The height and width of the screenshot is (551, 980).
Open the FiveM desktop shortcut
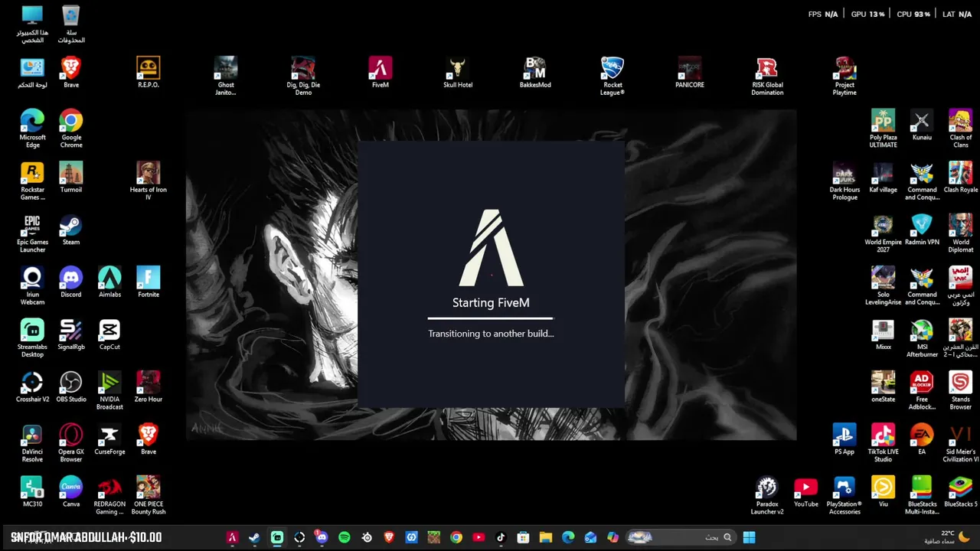click(381, 73)
